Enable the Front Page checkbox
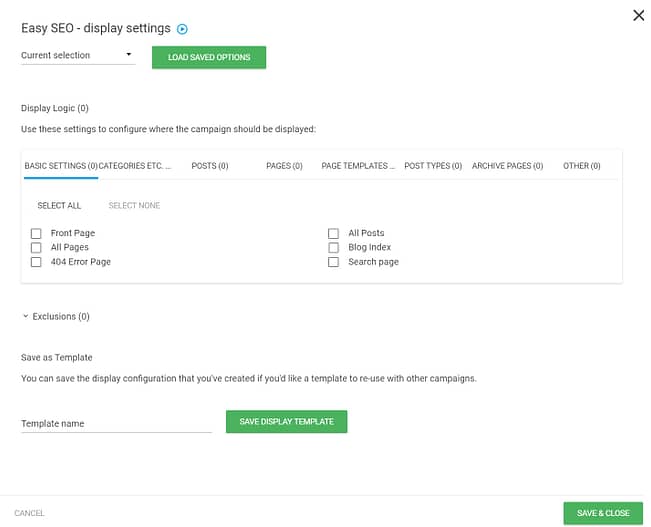The width and height of the screenshot is (651, 527). coord(36,233)
